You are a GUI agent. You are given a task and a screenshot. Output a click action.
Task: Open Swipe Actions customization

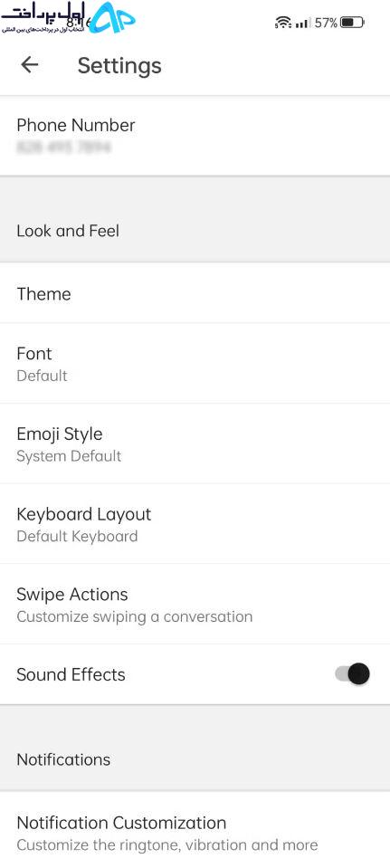tap(195, 604)
